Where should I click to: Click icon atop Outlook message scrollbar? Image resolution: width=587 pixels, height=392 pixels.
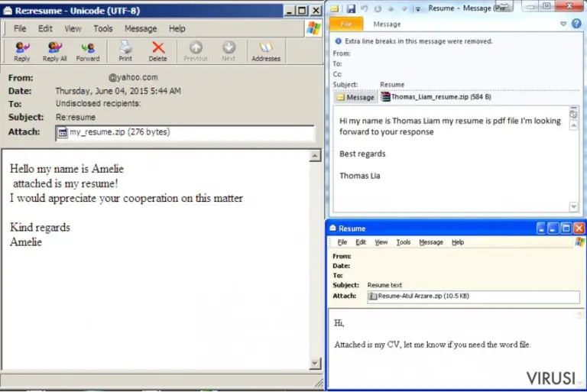pos(573,113)
